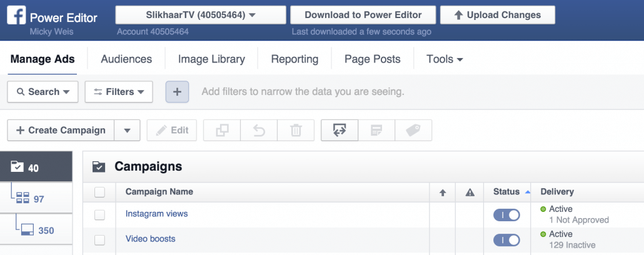The width and height of the screenshot is (644, 255).
Task: Add a filter with the plus button
Action: click(177, 92)
